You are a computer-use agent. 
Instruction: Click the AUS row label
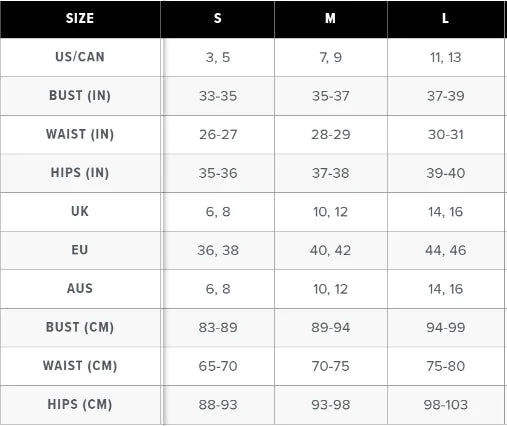pos(80,289)
